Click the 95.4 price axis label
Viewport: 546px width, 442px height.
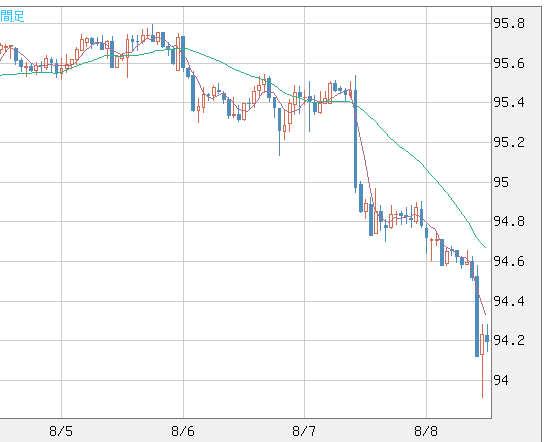(509, 102)
